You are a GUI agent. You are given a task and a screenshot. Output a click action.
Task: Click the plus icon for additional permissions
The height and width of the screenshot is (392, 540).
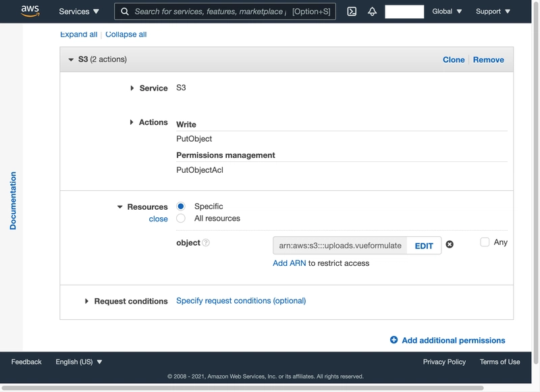pos(394,340)
